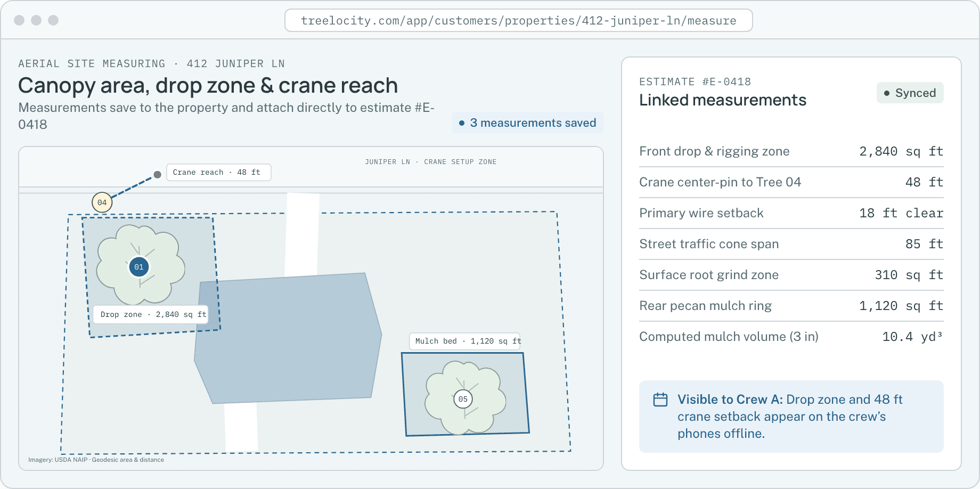Select the tree 04 pin marker

pos(102,202)
